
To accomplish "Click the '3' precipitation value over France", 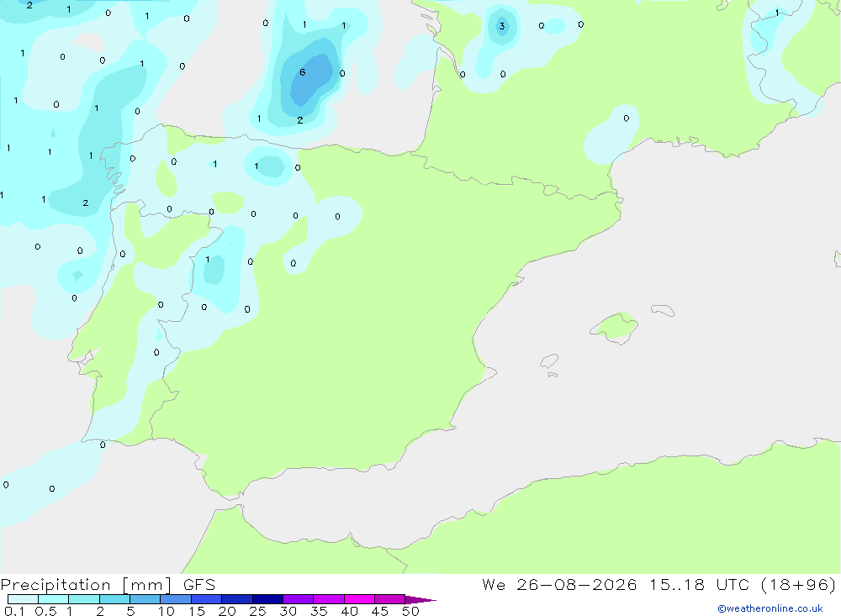I will [502, 26].
